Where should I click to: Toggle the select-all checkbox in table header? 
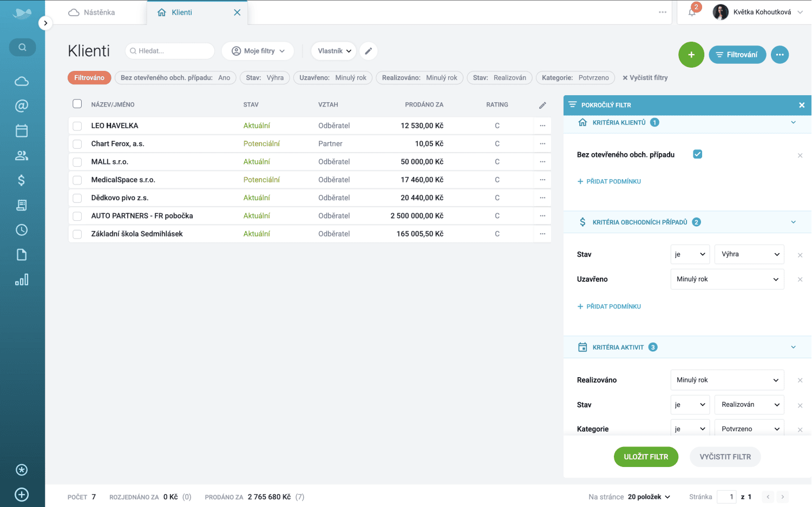[77, 104]
